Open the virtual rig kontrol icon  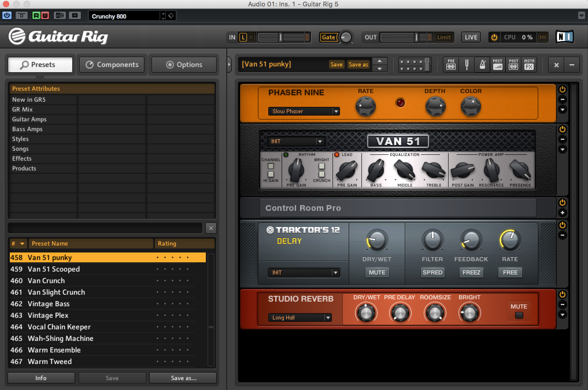pyautogui.click(x=415, y=64)
